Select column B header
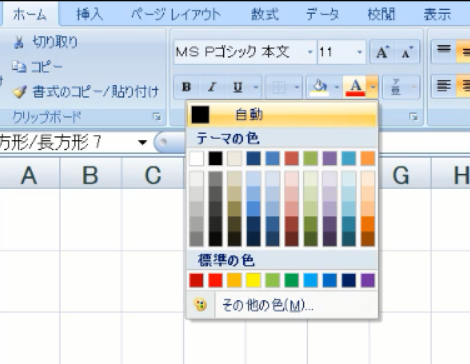 (x=91, y=174)
